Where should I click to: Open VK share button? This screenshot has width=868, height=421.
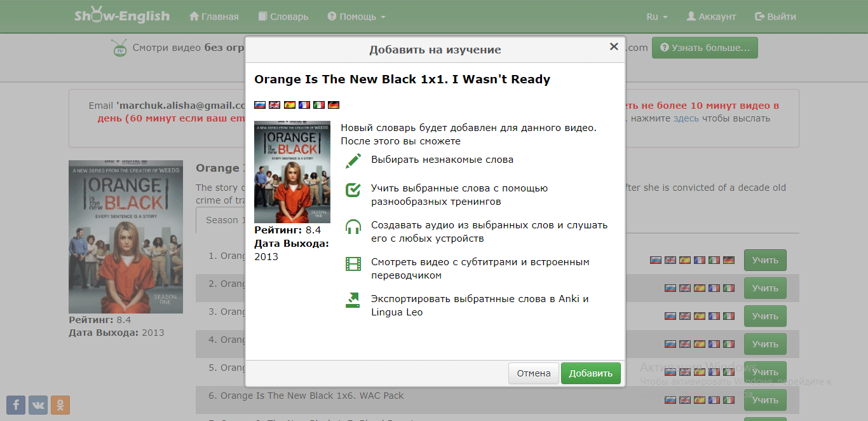38,404
